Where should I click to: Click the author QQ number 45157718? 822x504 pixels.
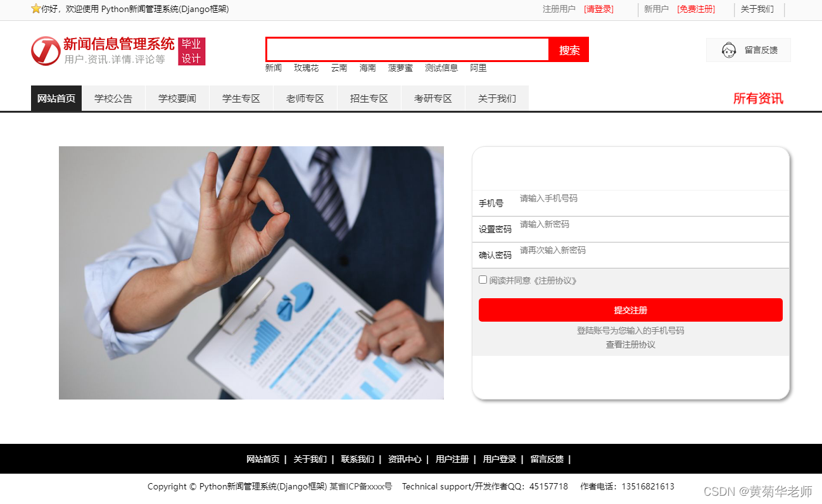pyautogui.click(x=549, y=486)
